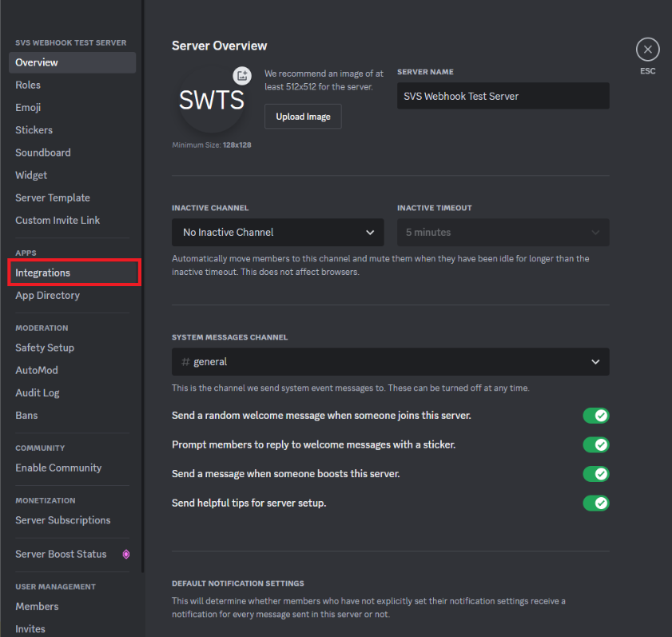This screenshot has width=672, height=637.
Task: Click the camera icon on the SWTS server avatar
Action: tap(242, 75)
